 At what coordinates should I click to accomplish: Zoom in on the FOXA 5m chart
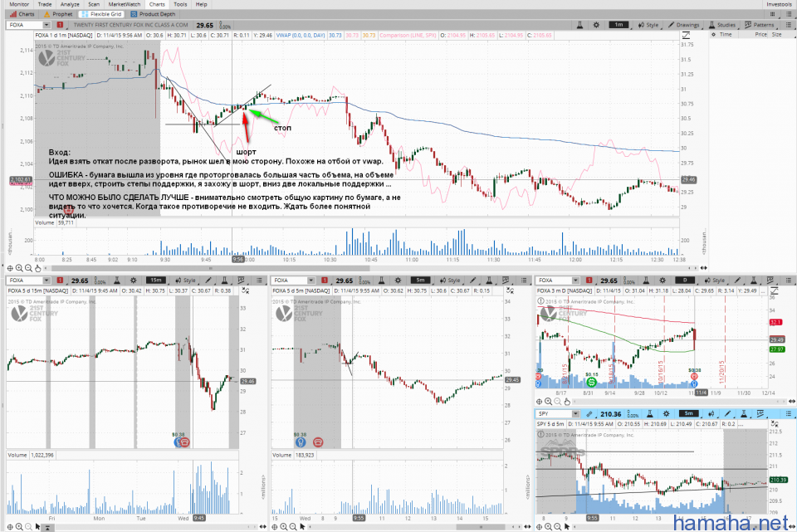click(x=284, y=527)
